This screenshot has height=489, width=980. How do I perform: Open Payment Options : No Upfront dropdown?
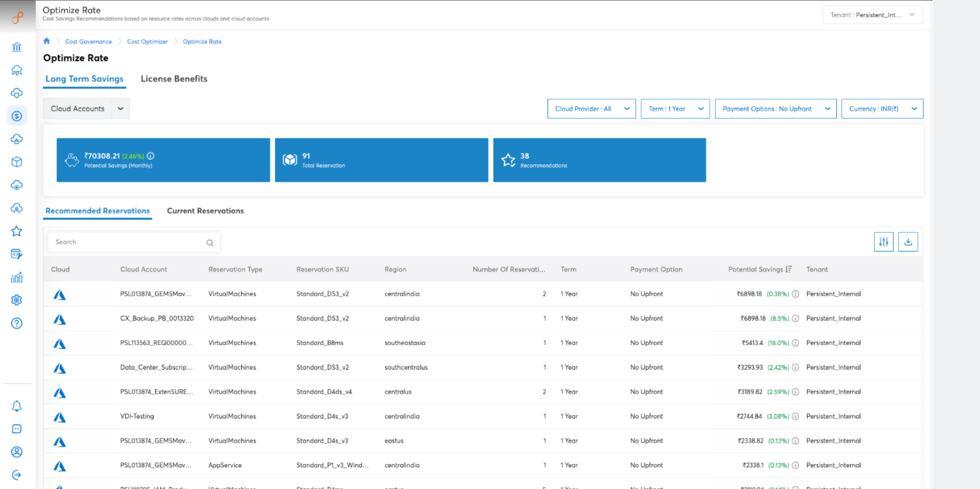[775, 109]
